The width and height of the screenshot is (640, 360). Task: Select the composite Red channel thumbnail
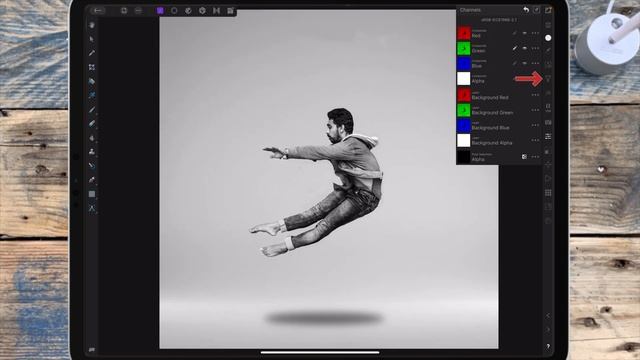point(464,33)
